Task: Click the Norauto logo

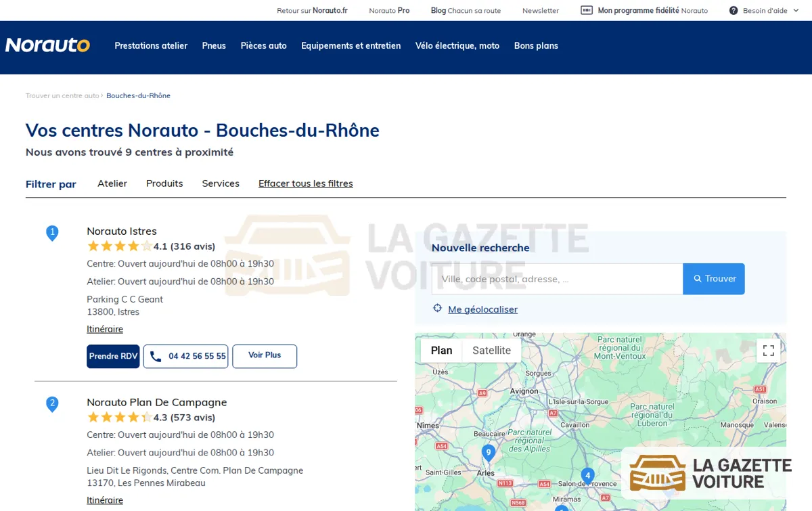Action: 47,45
